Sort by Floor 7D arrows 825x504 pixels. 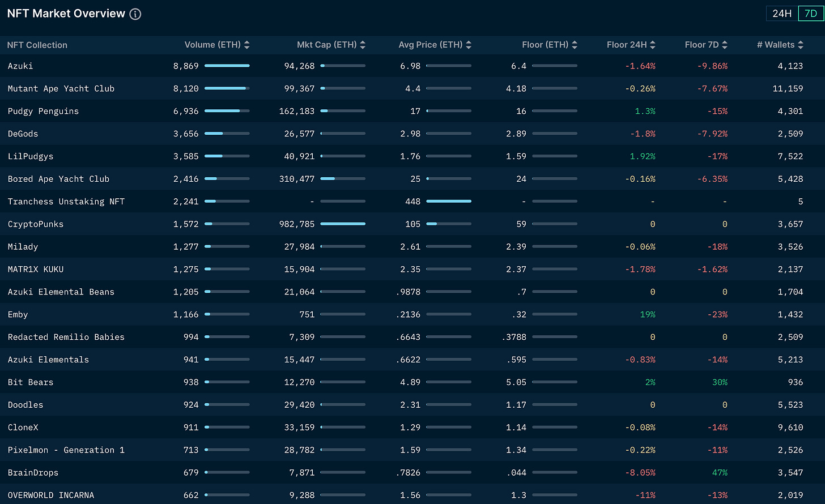pos(725,45)
